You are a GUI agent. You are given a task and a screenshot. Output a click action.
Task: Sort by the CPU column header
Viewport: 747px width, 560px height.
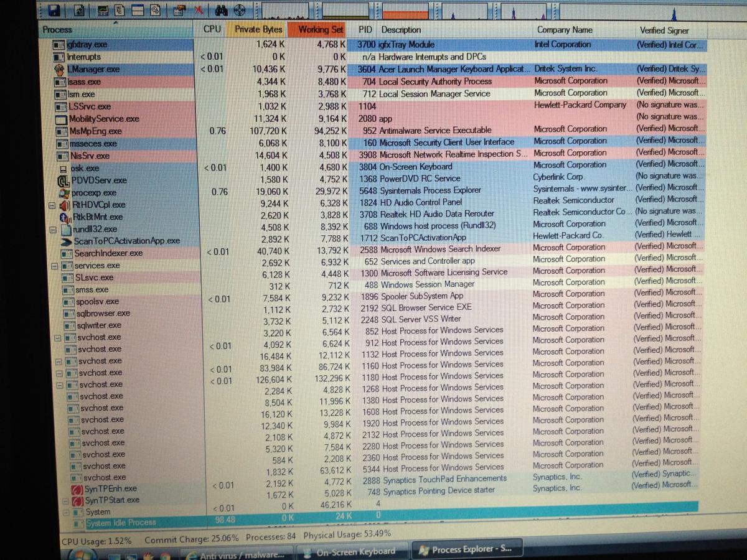[x=212, y=29]
